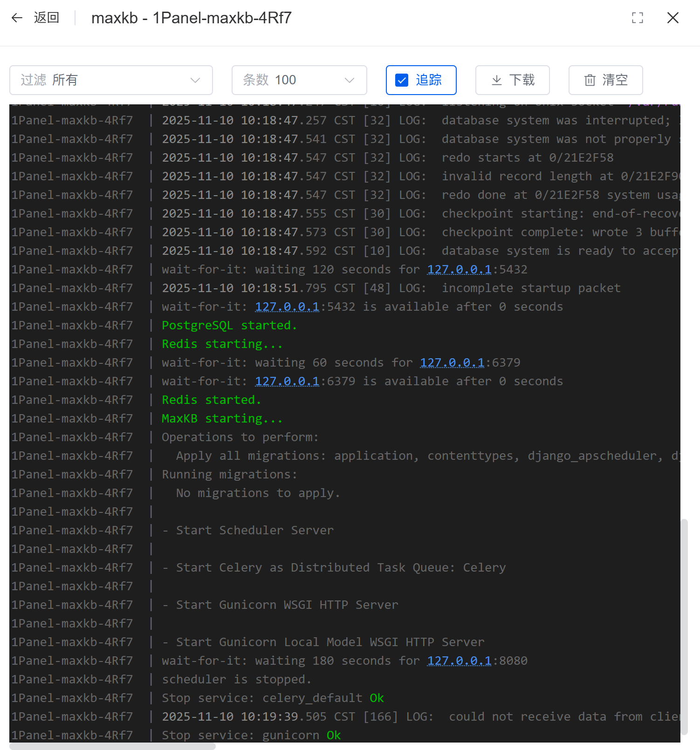This screenshot has height=750, width=700.
Task: Click the chevron arrow of 过滤 dropdown
Action: [195, 80]
